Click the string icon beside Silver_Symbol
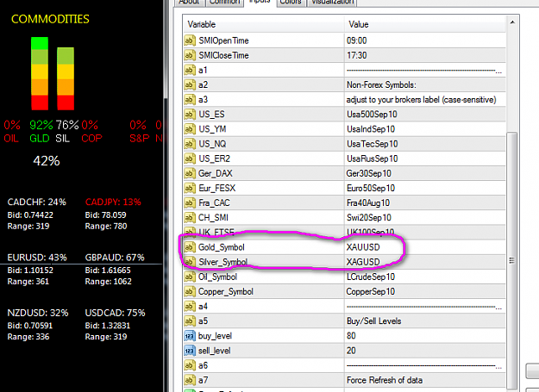Image resolution: width=539 pixels, height=392 pixels. (x=190, y=262)
